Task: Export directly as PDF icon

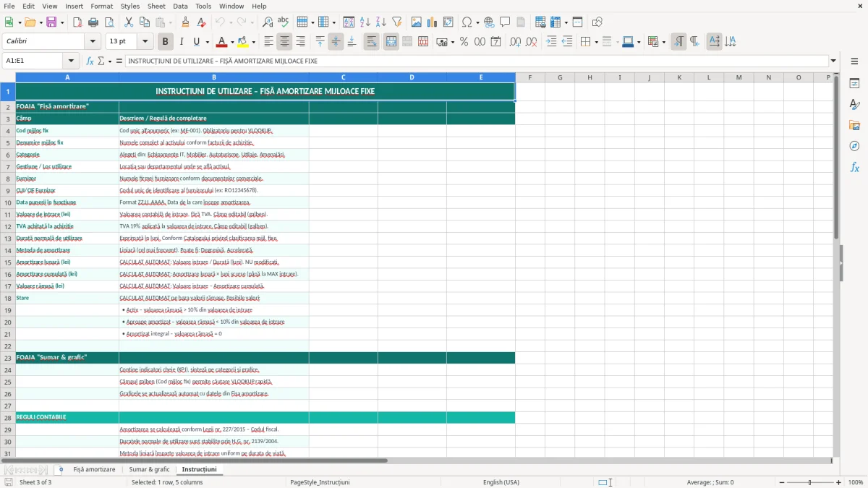Action: (x=77, y=22)
